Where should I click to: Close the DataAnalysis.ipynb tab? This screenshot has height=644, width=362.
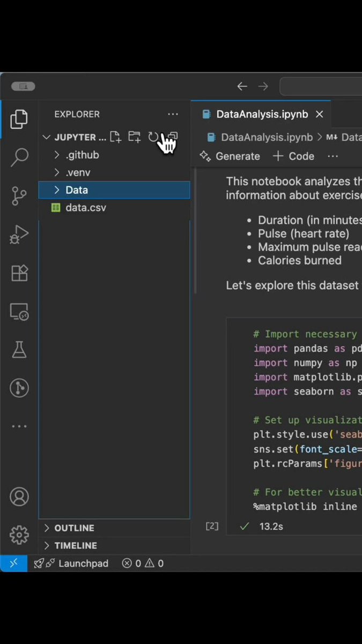pyautogui.click(x=320, y=114)
